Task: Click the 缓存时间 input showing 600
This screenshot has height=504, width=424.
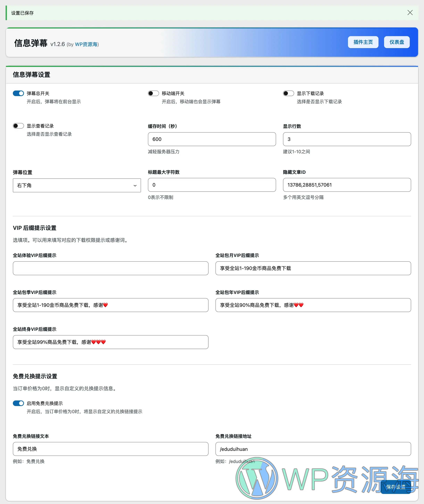Action: [x=211, y=139]
